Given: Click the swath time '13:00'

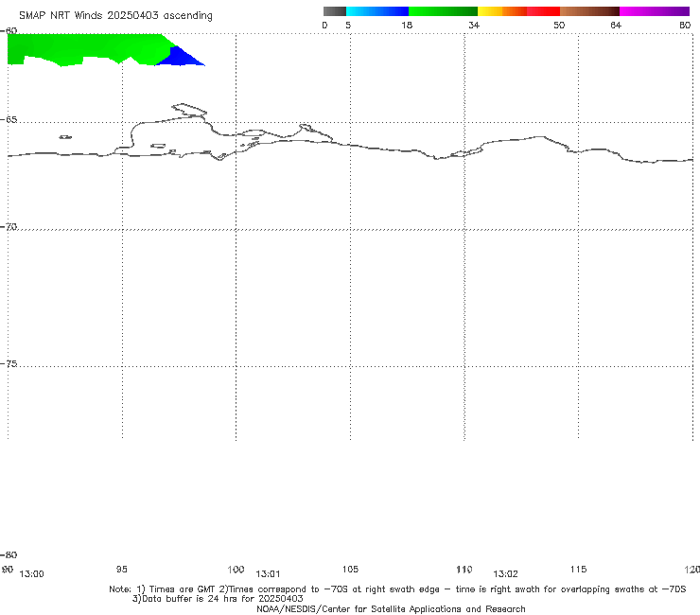Looking at the screenshot, I should click(x=31, y=574).
